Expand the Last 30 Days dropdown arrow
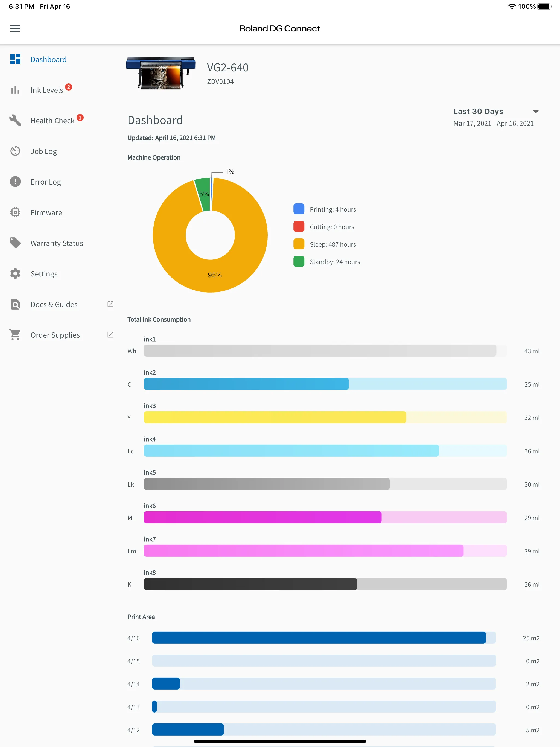Screen dimensions: 560x747 (536, 112)
